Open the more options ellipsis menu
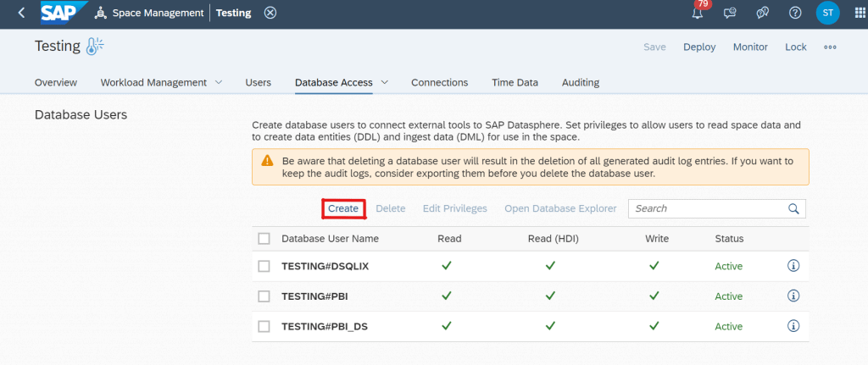868x365 pixels. 830,47
